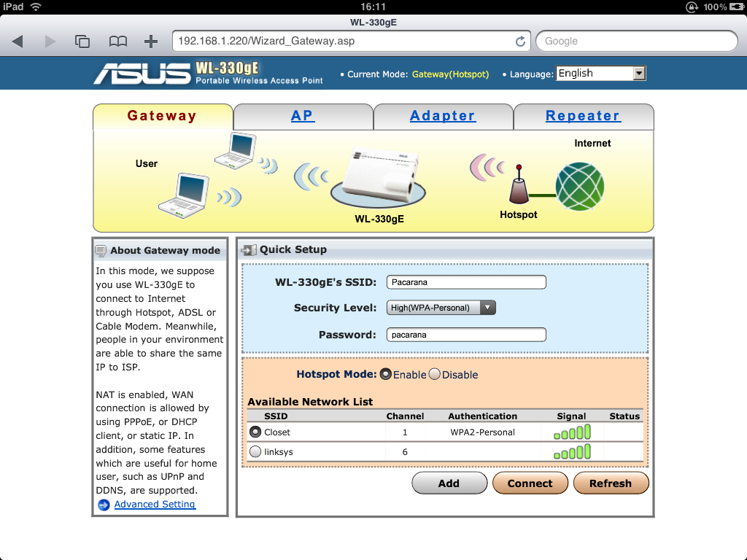Reload the page with the refresh icon

coord(520,42)
